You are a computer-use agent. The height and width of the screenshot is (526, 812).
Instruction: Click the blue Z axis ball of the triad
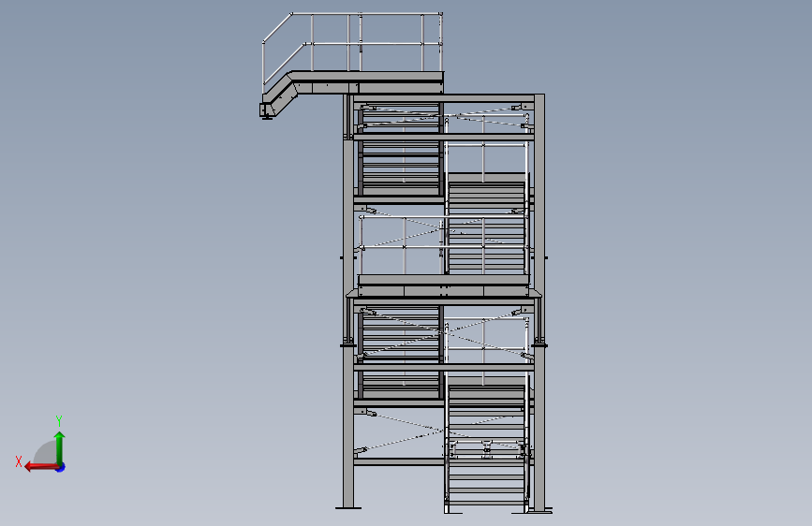click(x=61, y=467)
